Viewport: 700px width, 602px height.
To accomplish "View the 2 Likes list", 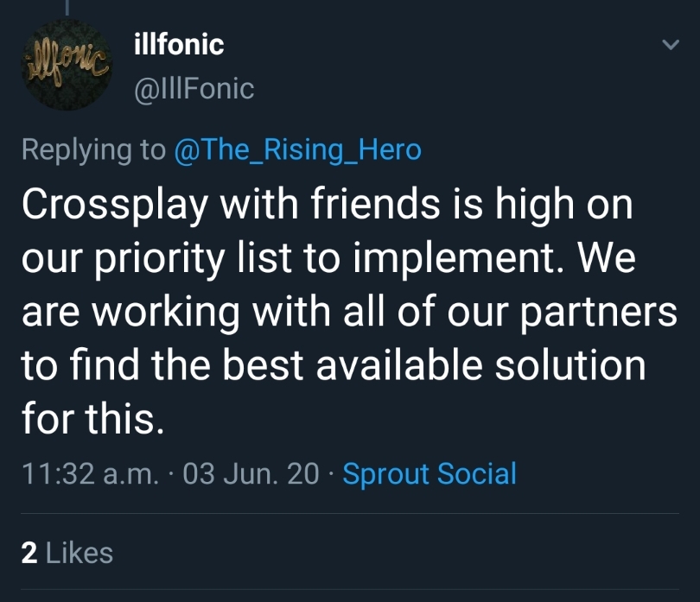I will tap(67, 553).
